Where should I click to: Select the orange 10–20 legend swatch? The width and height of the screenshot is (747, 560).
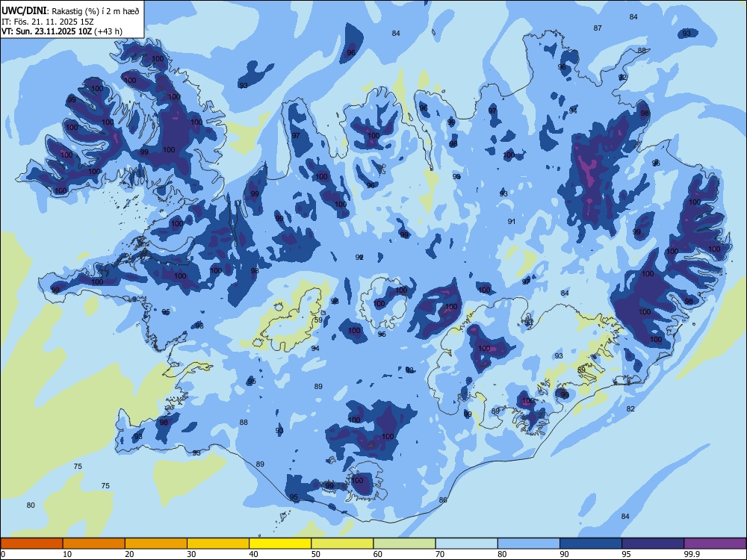tap(94, 544)
